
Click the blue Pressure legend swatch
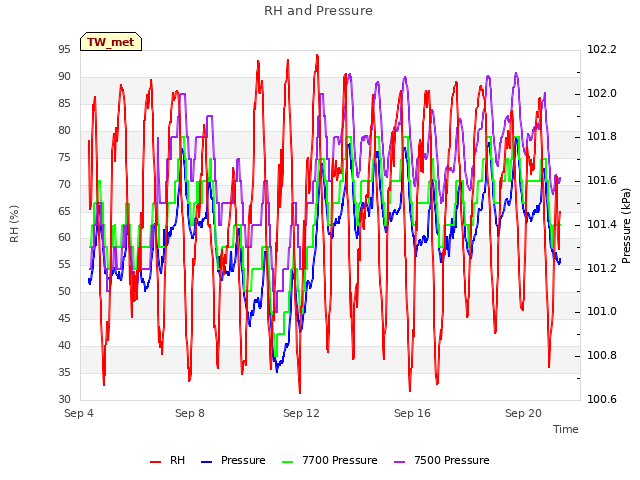207,462
